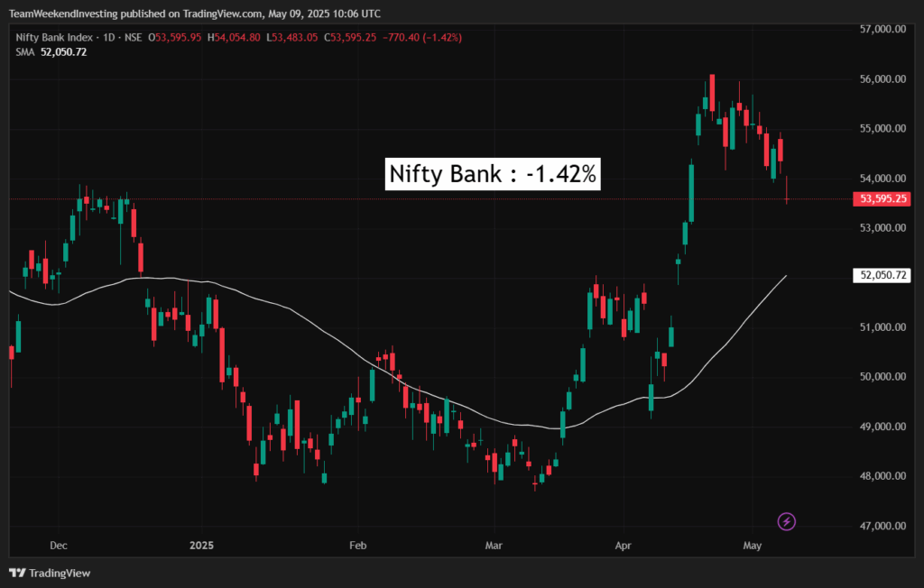Click the Dec label on the time axis
Viewport: 924px width, 588px height.
point(59,545)
